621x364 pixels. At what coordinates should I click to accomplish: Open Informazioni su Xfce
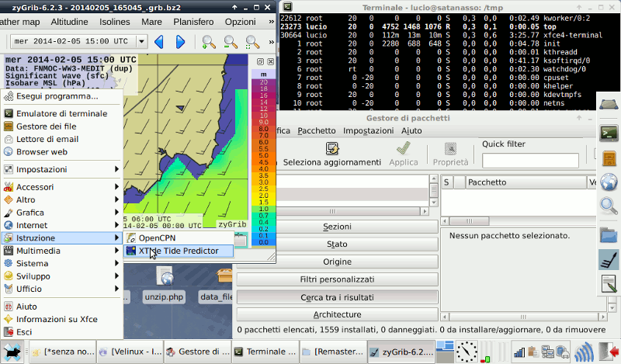pyautogui.click(x=61, y=319)
